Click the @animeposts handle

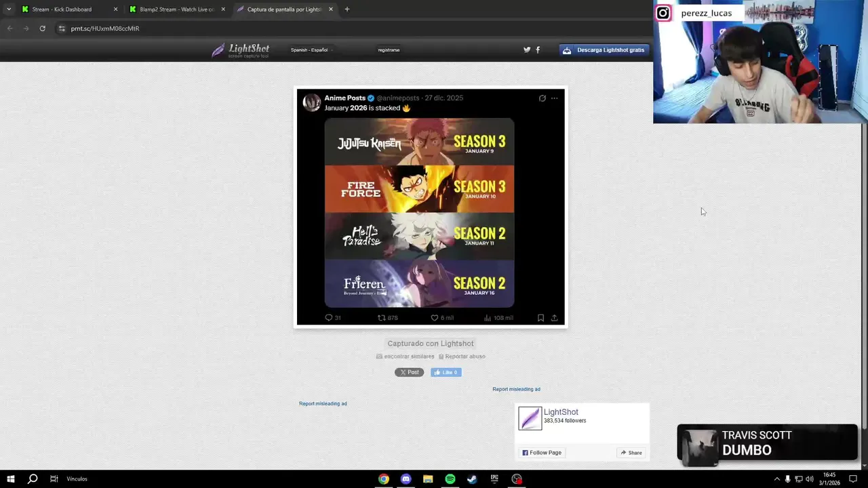[x=398, y=98]
